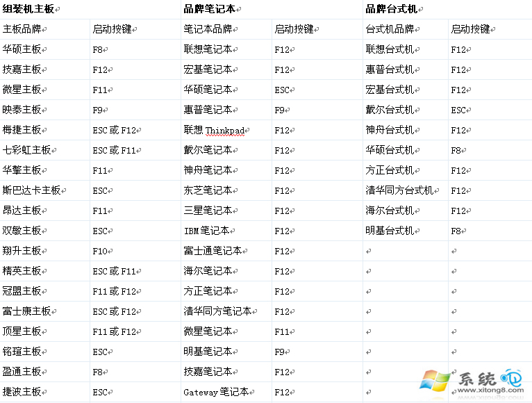Select ESC 或 F12 for 梅捷主板
Viewport: 532px width, 403px height.
115,131
